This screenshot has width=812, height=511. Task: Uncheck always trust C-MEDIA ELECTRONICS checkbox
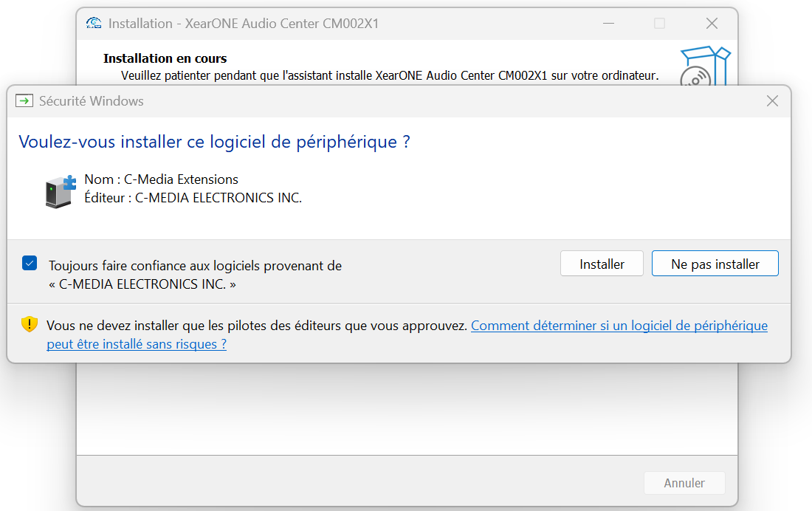pos(30,264)
